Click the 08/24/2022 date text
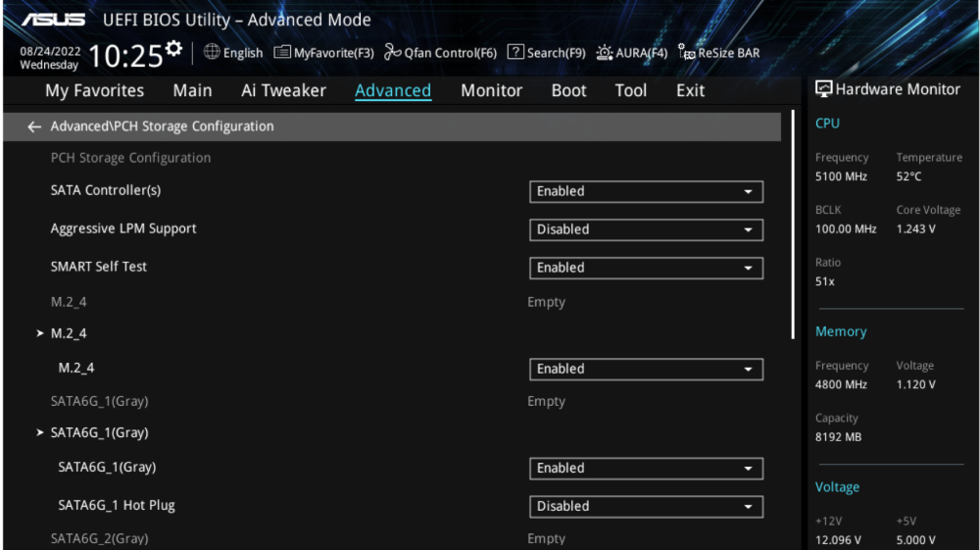The height and width of the screenshot is (550, 980). pos(50,51)
